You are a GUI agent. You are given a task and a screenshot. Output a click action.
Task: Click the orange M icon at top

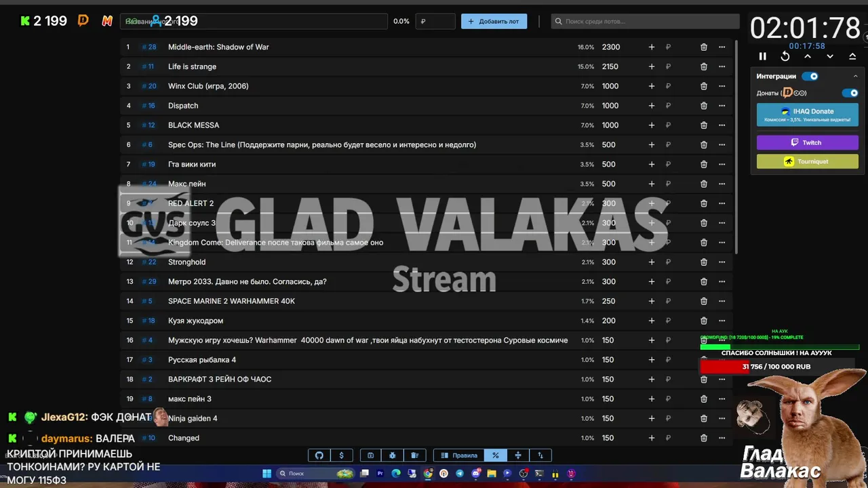(x=107, y=21)
